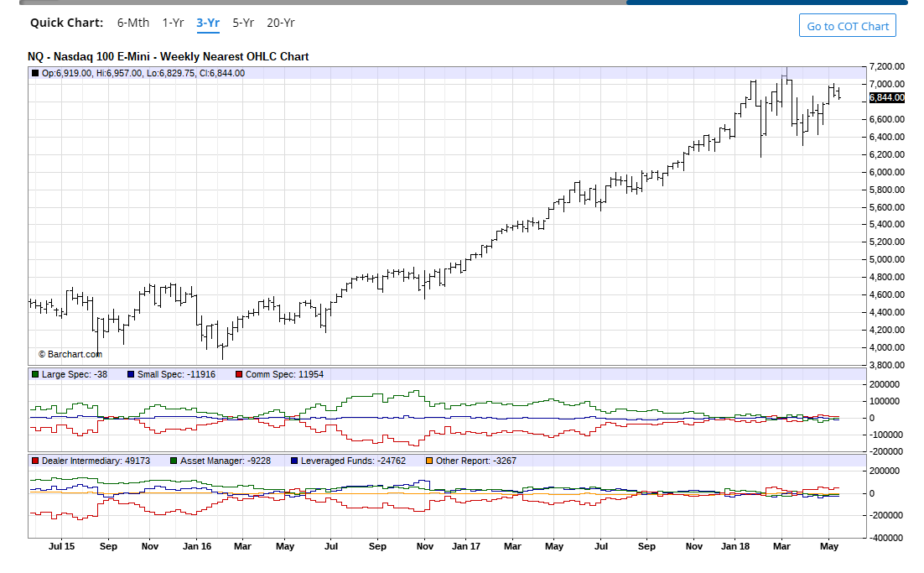
Task: Click the Small Spec: -11916 label
Action: (176, 374)
